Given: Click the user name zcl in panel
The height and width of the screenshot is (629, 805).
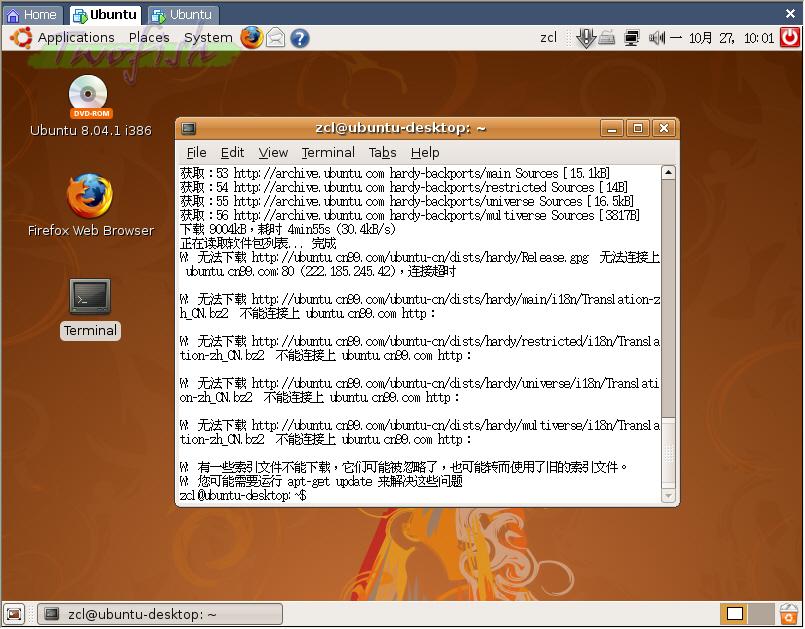Looking at the screenshot, I should click(548, 37).
